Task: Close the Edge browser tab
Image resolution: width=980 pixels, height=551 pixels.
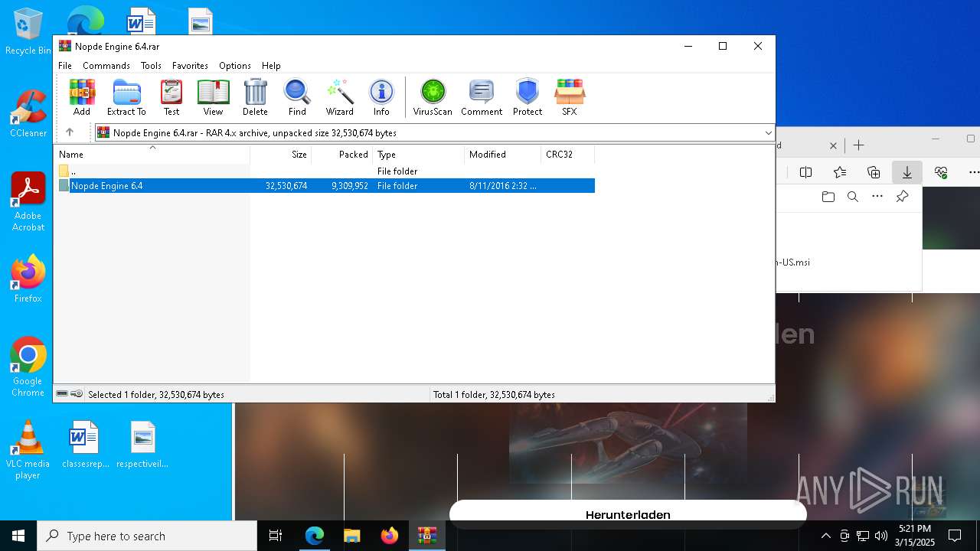Action: (x=834, y=145)
